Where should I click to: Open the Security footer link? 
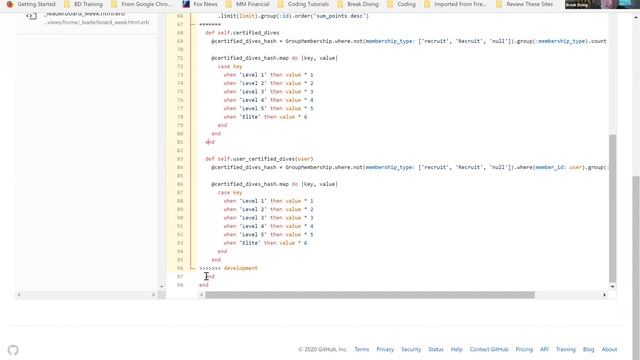[411, 349]
